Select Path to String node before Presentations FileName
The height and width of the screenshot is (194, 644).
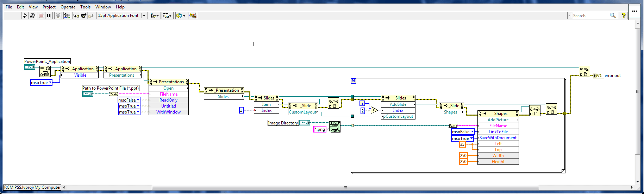click(114, 94)
